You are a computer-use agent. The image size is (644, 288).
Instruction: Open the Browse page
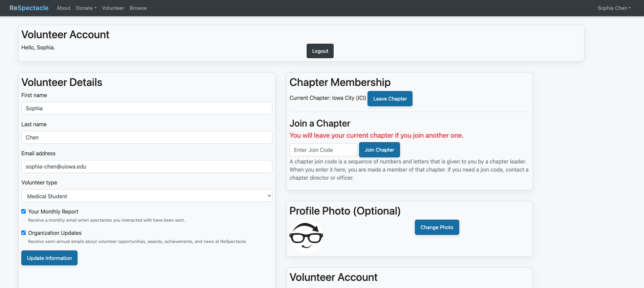point(138,8)
